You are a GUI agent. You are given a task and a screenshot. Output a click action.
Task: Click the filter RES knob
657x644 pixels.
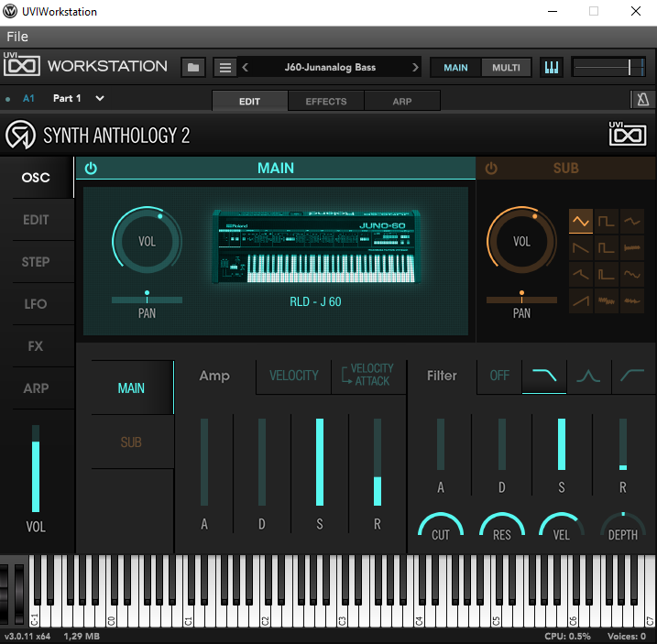502,528
